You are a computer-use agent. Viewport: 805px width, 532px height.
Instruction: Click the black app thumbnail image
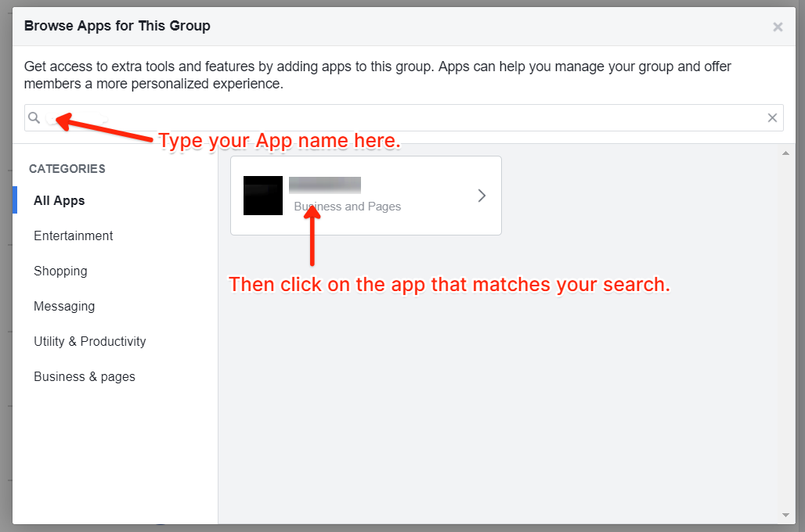point(262,196)
